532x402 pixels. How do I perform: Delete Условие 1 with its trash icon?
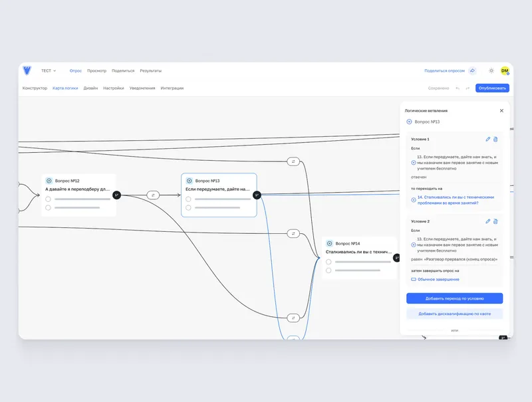[x=495, y=139]
